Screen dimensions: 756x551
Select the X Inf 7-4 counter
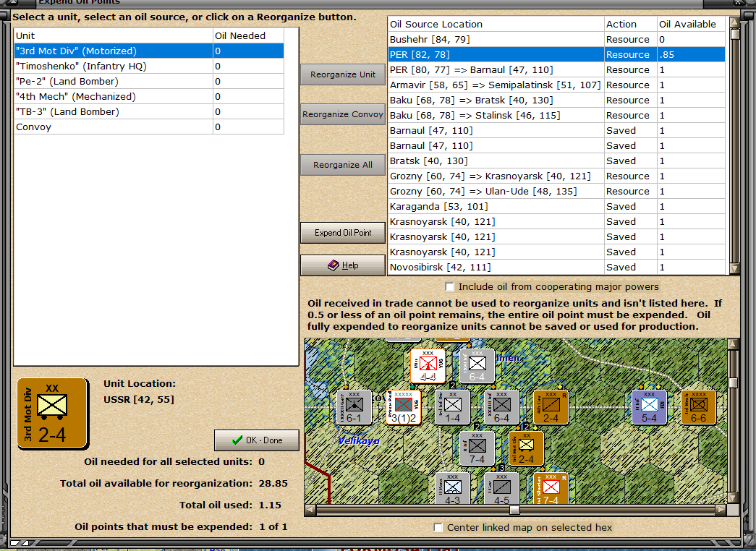[x=477, y=448]
